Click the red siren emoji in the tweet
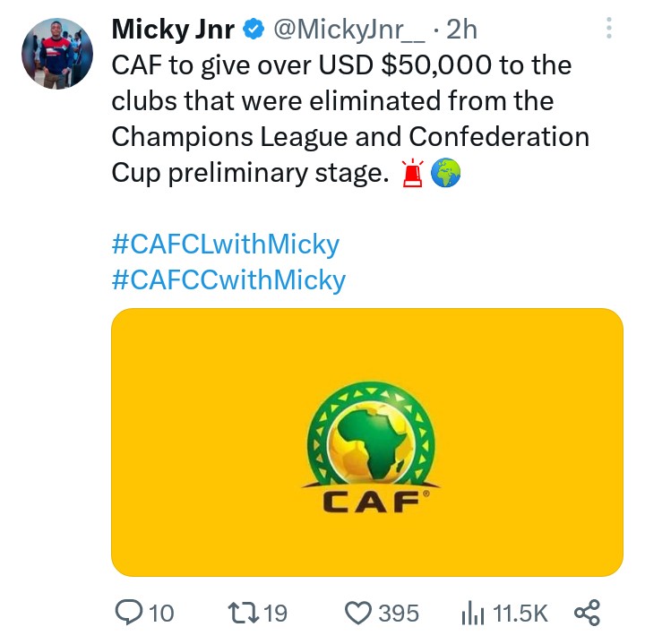Image resolution: width=645 pixels, height=644 pixels. [x=411, y=174]
